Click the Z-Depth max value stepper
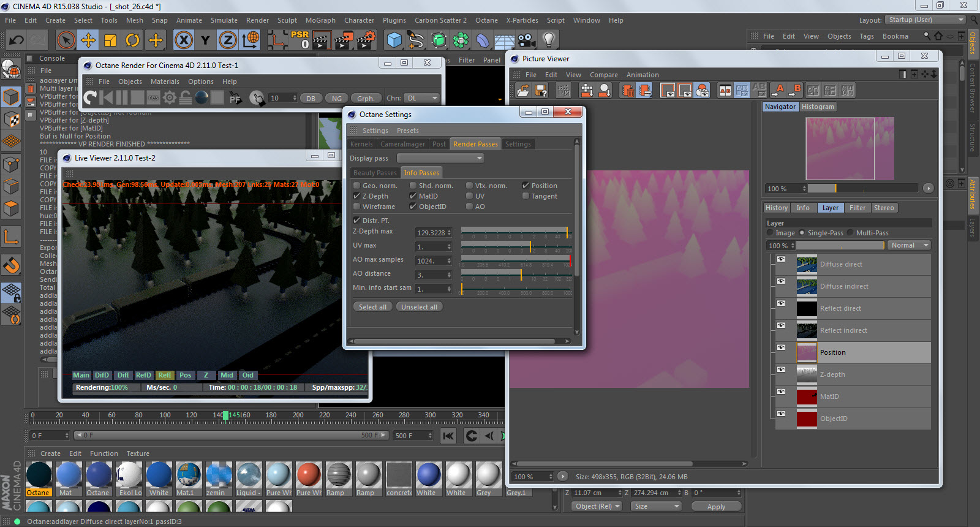Viewport: 980px width, 527px height. click(x=449, y=233)
